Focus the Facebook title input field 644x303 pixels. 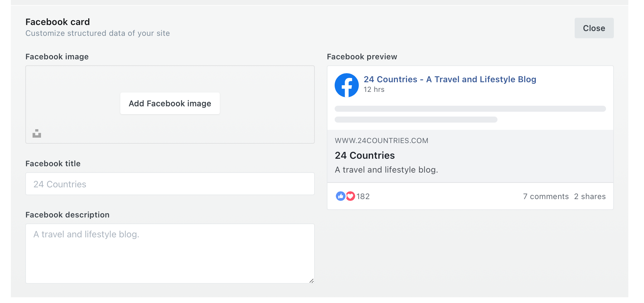(170, 184)
